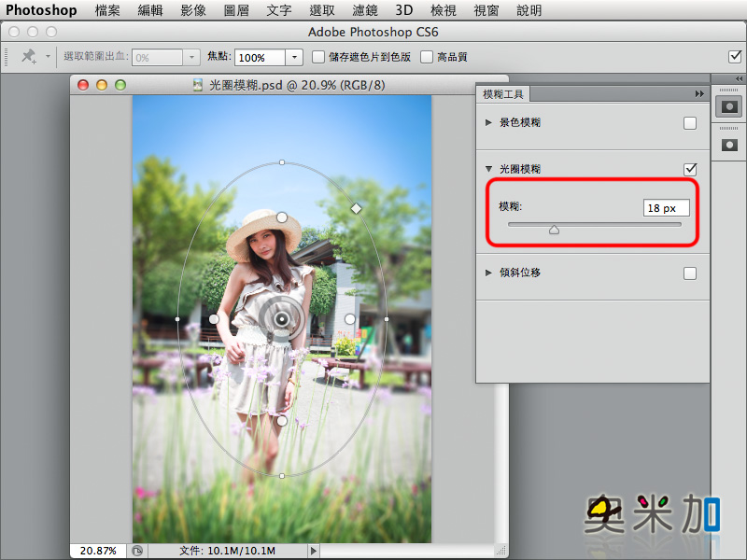Click the lower dock panel icon

tap(729, 145)
